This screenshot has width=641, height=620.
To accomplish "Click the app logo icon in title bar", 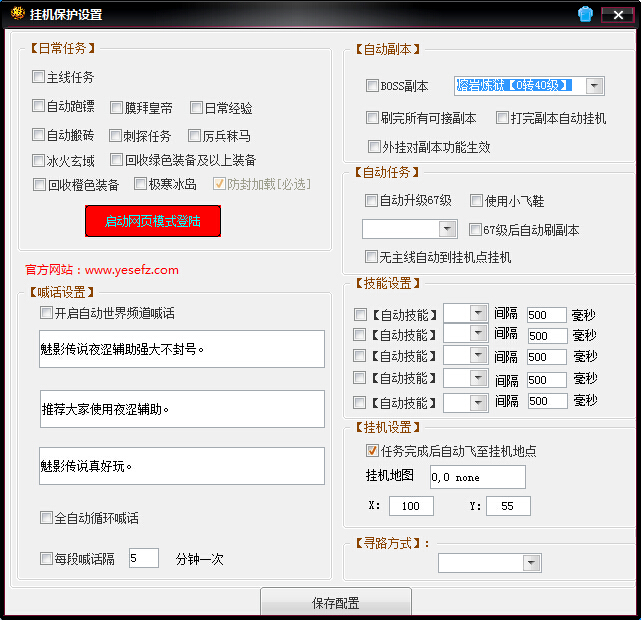I will (18, 13).
